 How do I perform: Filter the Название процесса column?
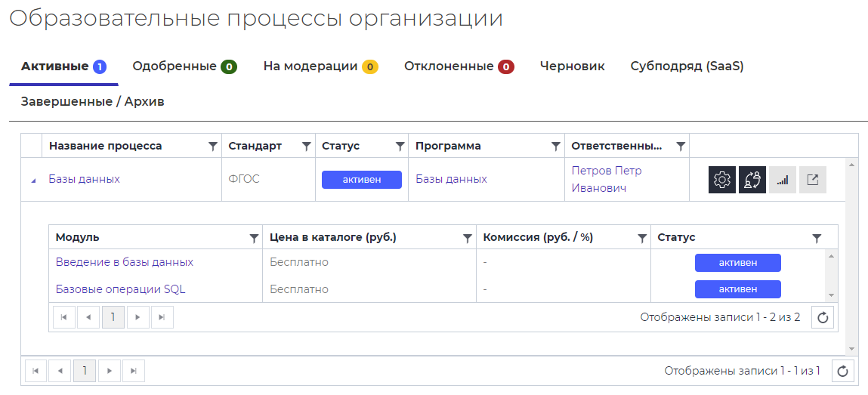pyautogui.click(x=213, y=147)
